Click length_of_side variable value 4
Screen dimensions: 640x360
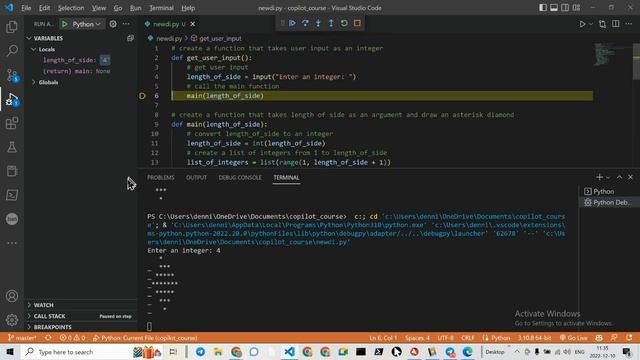click(104, 60)
